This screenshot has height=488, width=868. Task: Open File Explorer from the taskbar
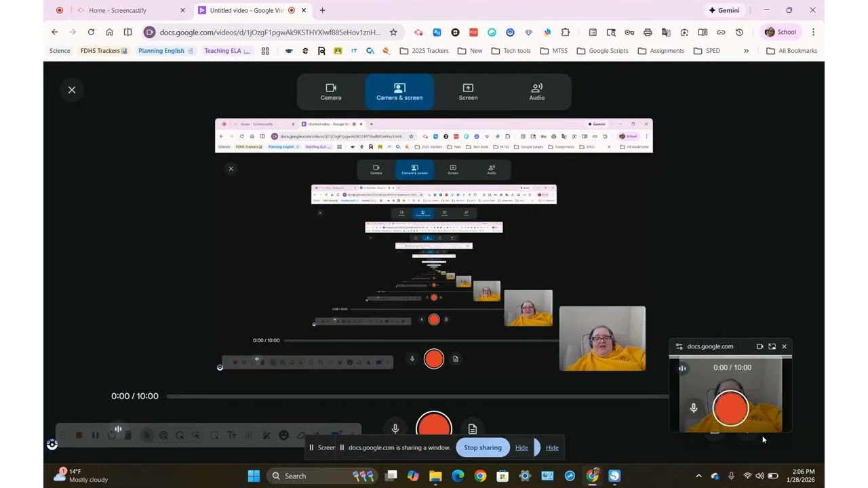435,476
